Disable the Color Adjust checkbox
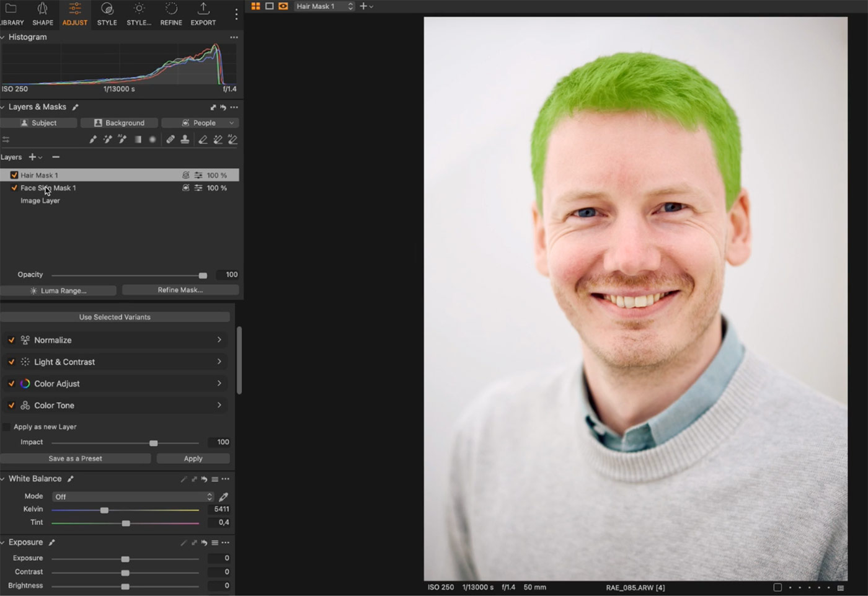Image resolution: width=868 pixels, height=596 pixels. [x=11, y=383]
